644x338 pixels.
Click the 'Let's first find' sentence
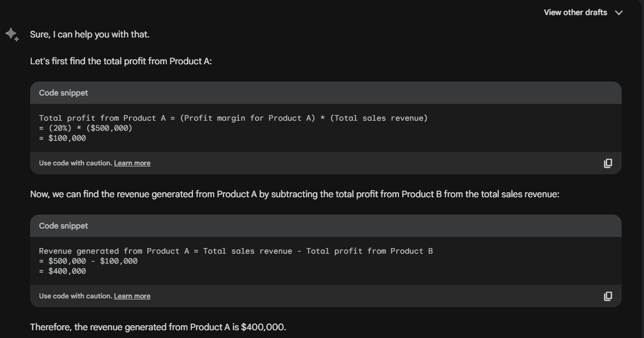pyautogui.click(x=121, y=61)
